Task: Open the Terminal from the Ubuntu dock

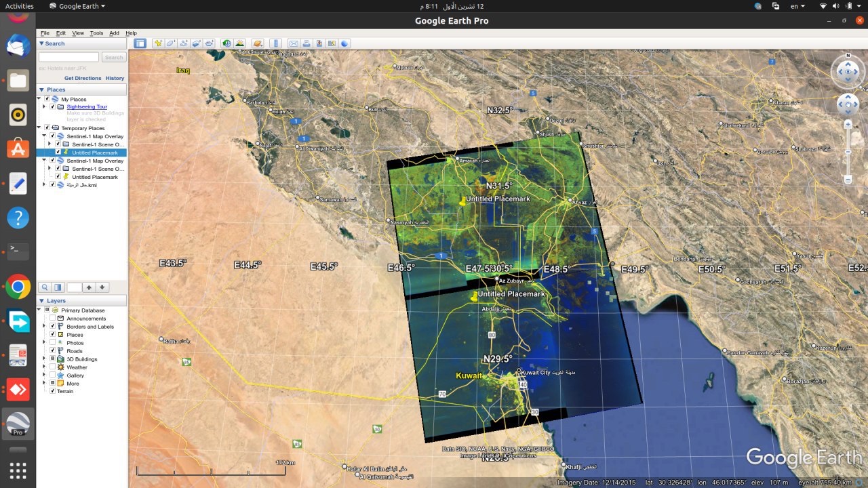Action: click(x=18, y=252)
